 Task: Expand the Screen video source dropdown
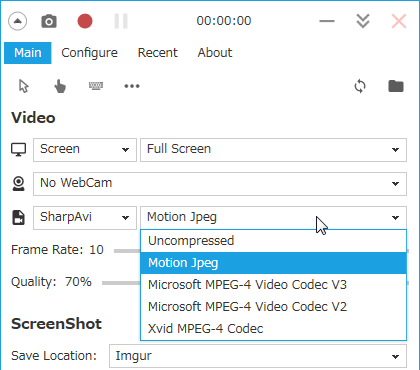(x=85, y=150)
